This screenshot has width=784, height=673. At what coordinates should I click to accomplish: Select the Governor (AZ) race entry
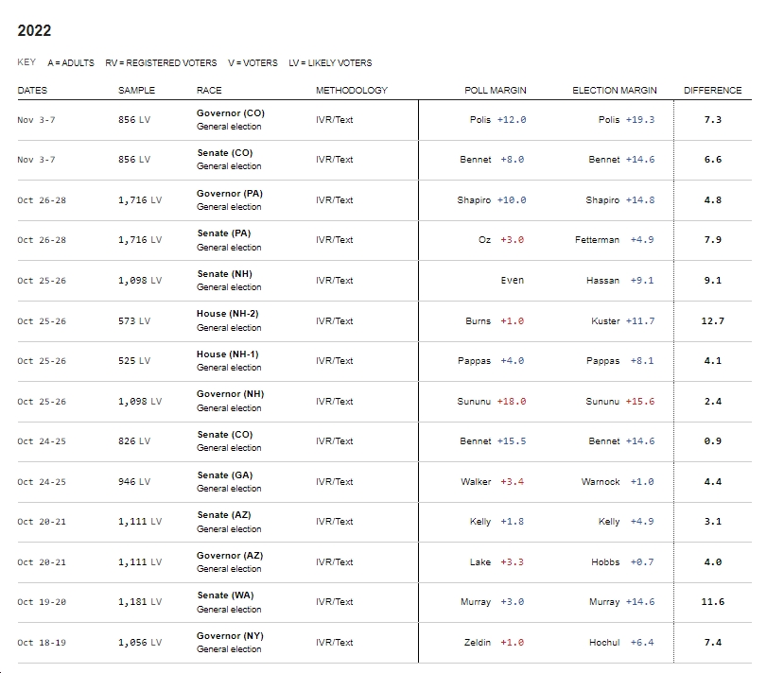[x=230, y=556]
